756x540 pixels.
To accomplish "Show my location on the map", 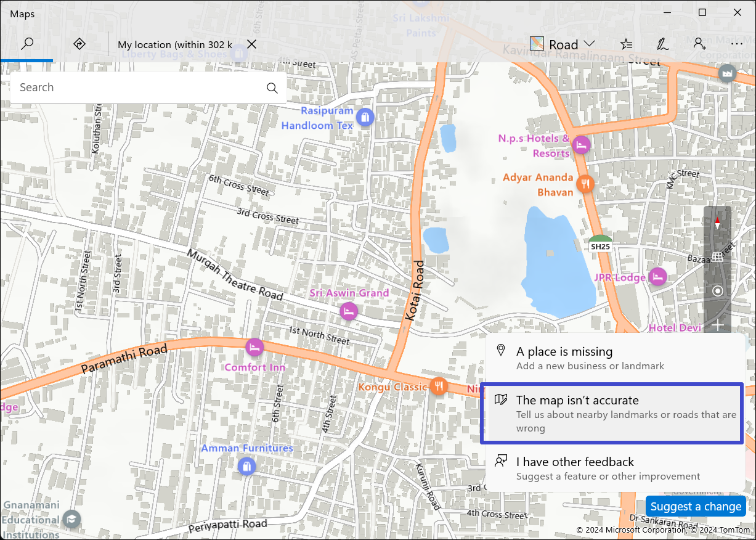I will point(717,291).
